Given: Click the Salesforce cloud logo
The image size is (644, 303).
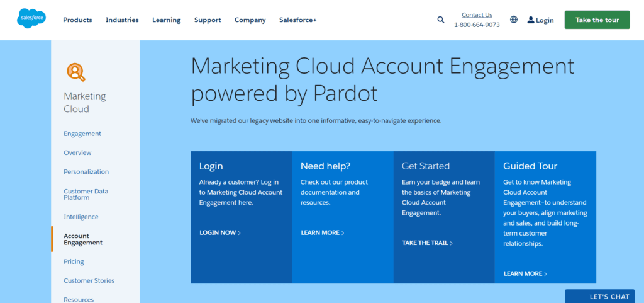Looking at the screenshot, I should [31, 18].
